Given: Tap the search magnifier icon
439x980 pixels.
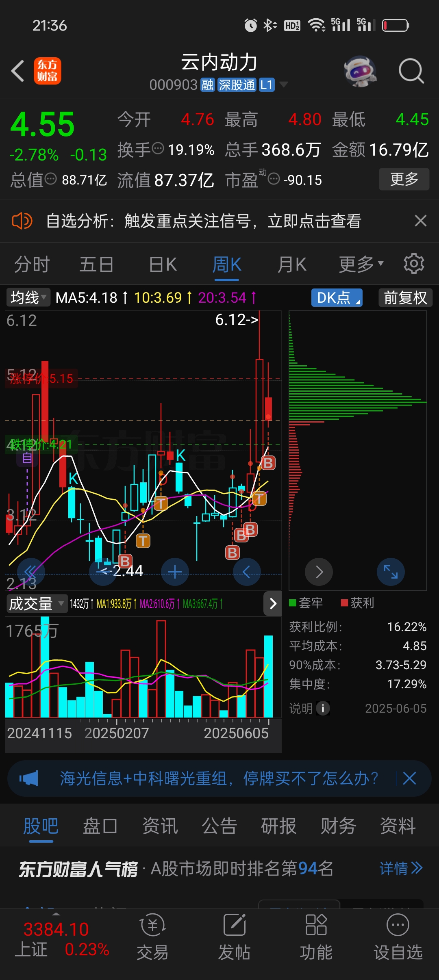Looking at the screenshot, I should [x=411, y=71].
